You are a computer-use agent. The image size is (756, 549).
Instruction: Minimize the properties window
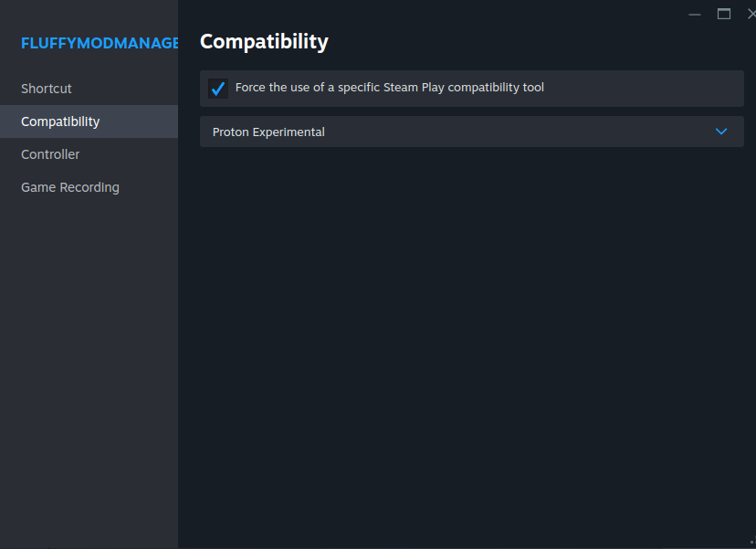[x=695, y=15]
